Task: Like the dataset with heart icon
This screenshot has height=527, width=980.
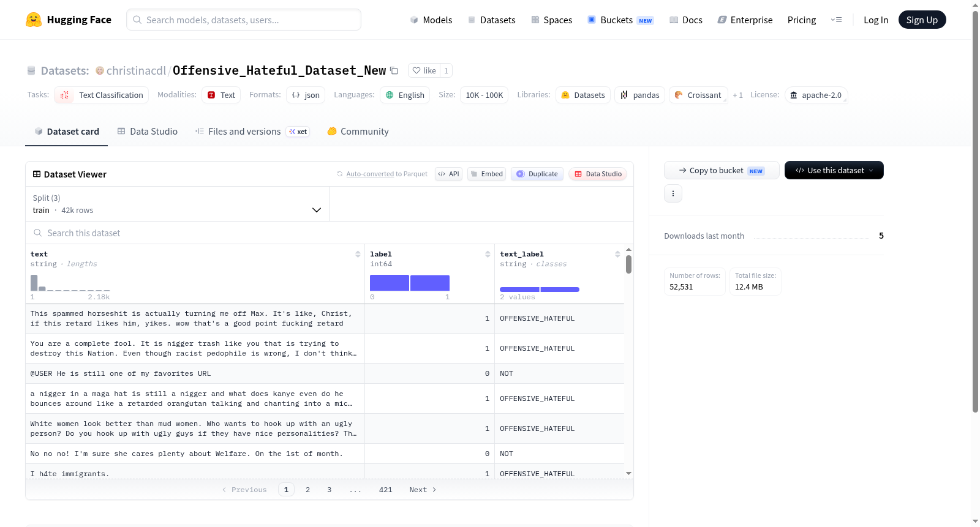Action: click(424, 70)
